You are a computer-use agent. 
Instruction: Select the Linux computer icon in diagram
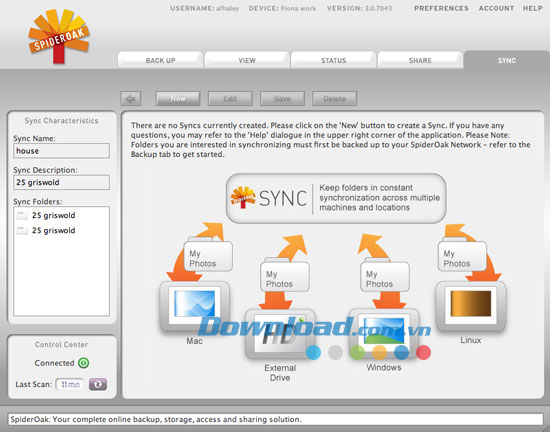click(471, 306)
